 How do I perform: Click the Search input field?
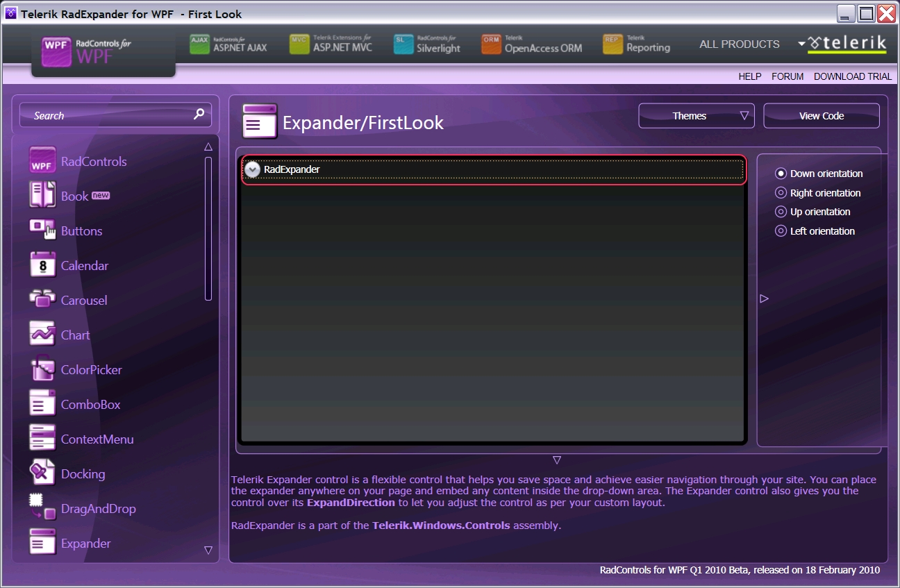(x=115, y=115)
